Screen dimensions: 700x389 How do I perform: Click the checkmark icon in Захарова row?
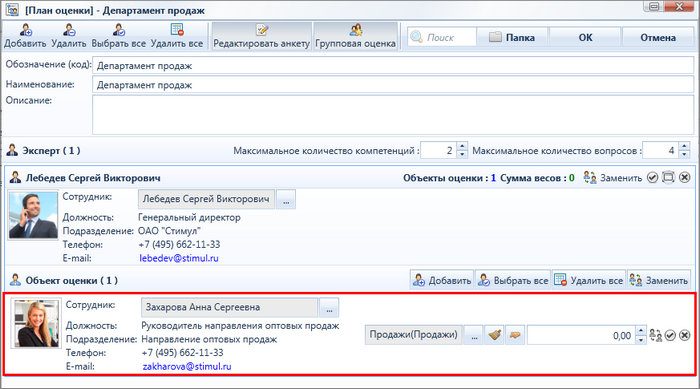tap(670, 335)
